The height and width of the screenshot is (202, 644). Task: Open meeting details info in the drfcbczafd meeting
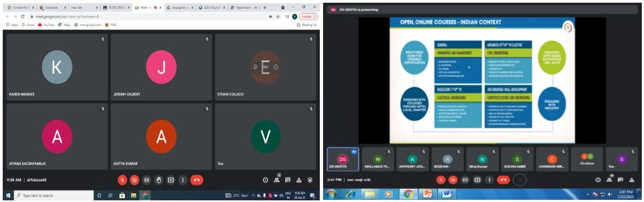pos(266,180)
